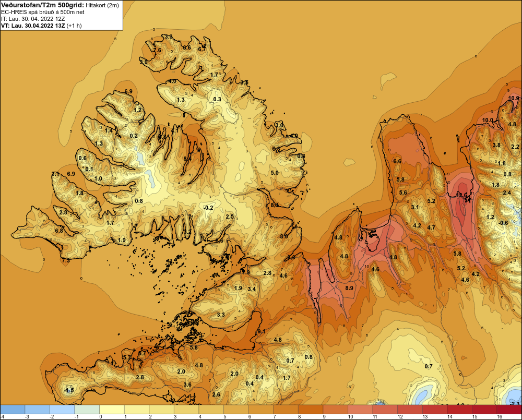Screen dimensions: 522x420
Task: Select the 2.6 temperature reading
Action: (x=216, y=394)
